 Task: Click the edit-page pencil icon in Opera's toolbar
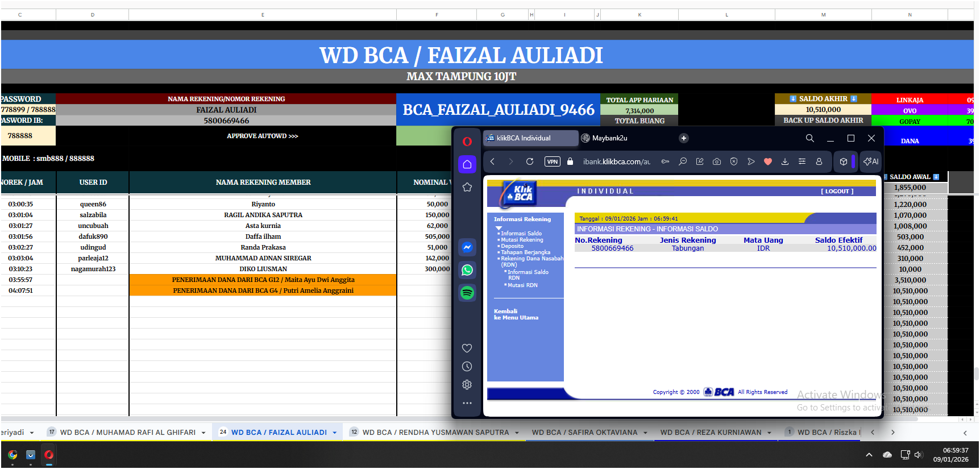point(700,161)
